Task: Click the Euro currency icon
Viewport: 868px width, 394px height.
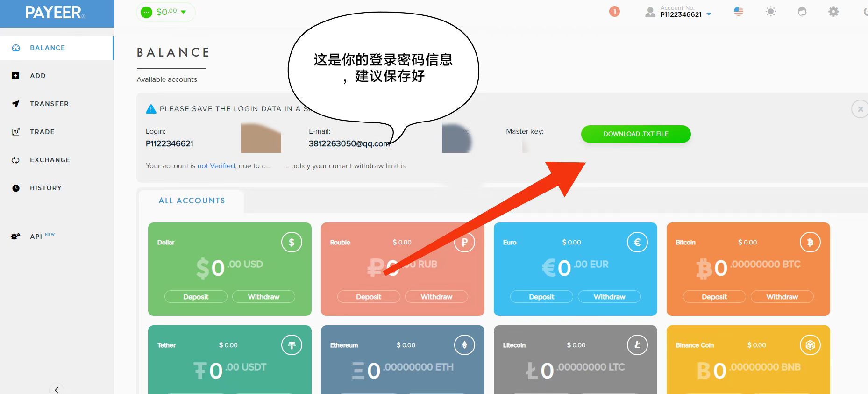Action: point(637,242)
